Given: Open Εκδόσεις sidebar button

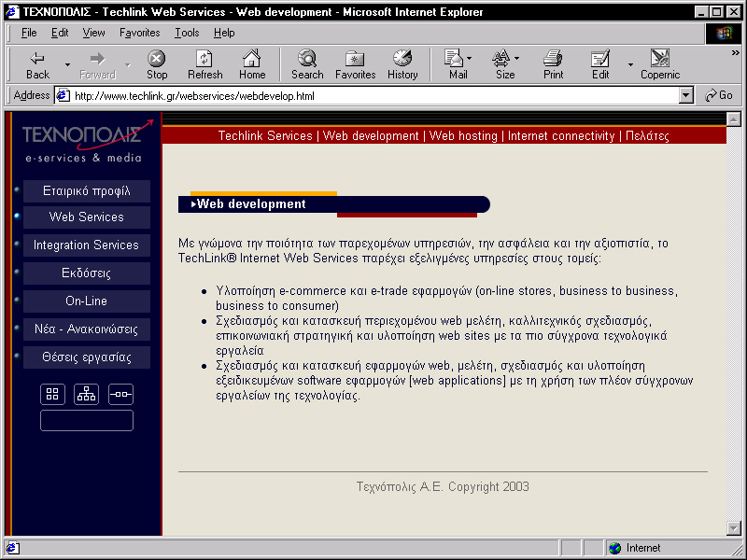Looking at the screenshot, I should point(87,273).
